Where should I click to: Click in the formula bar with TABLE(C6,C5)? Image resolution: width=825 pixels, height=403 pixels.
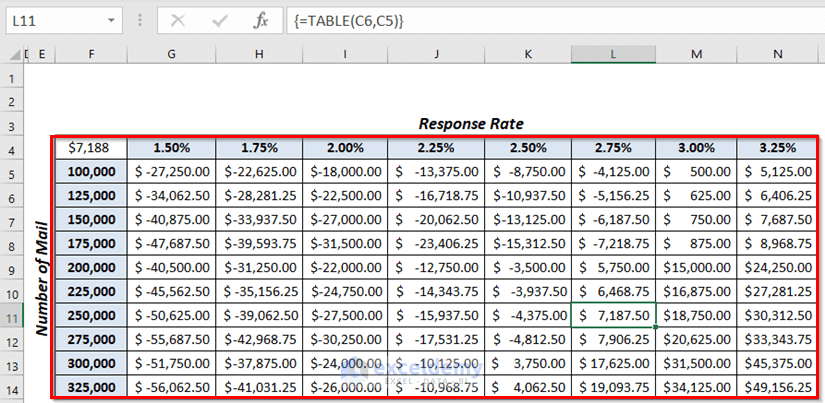(x=555, y=21)
